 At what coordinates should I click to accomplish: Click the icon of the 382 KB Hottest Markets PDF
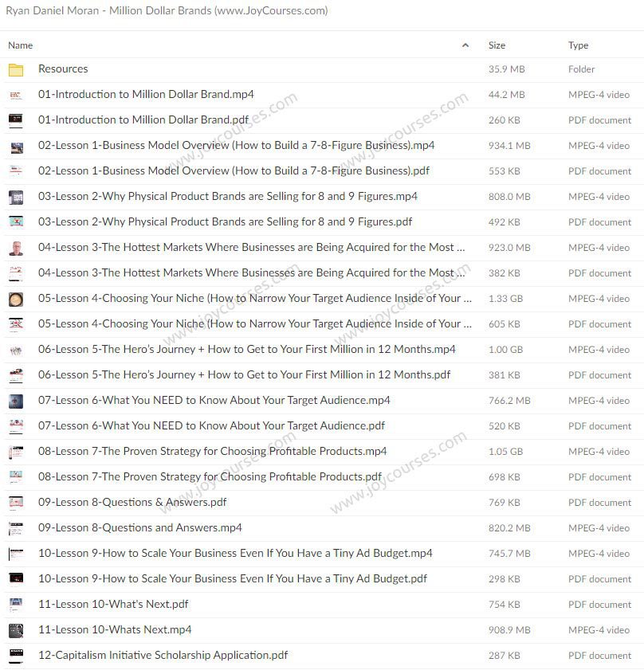(16, 273)
